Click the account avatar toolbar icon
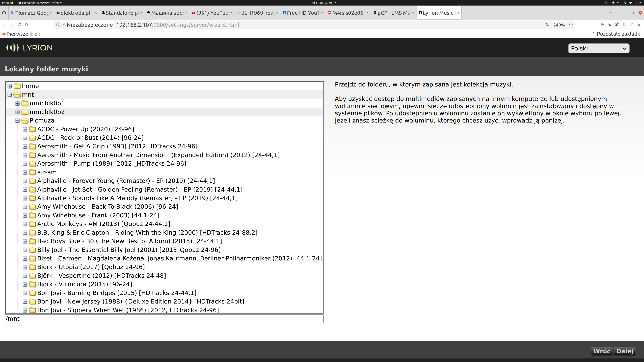 tap(617, 25)
